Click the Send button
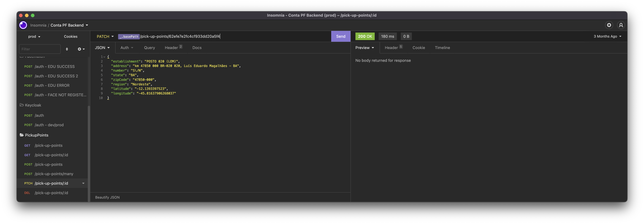 [341, 37]
